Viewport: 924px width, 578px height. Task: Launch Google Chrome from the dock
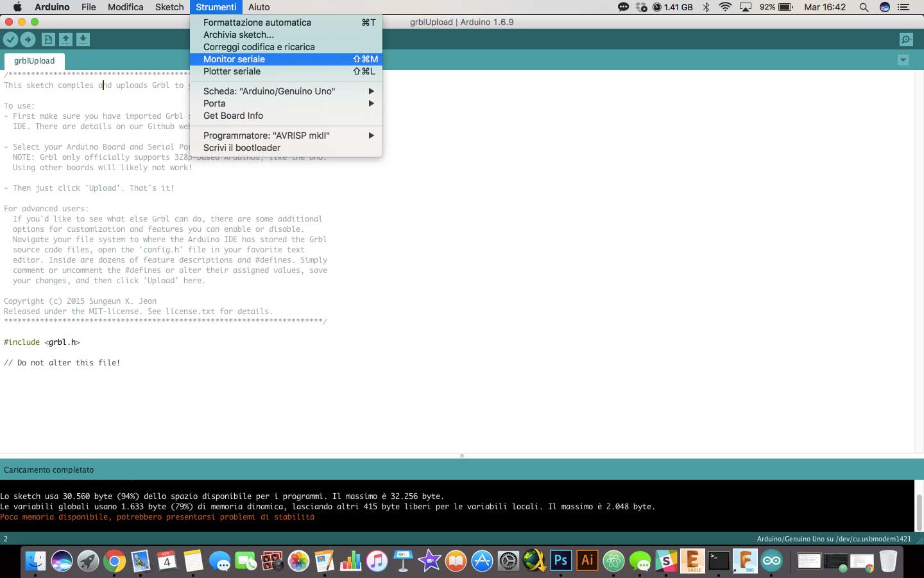tap(114, 561)
